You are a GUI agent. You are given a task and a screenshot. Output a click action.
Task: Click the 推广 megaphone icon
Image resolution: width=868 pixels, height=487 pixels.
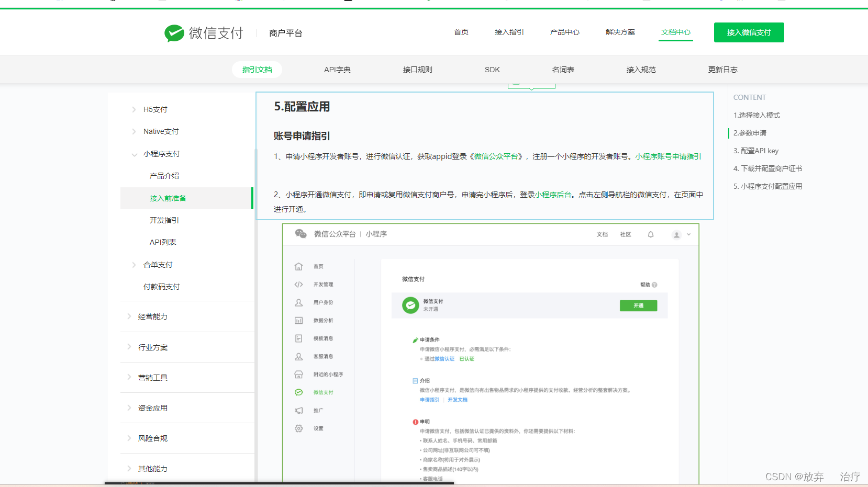click(x=298, y=411)
